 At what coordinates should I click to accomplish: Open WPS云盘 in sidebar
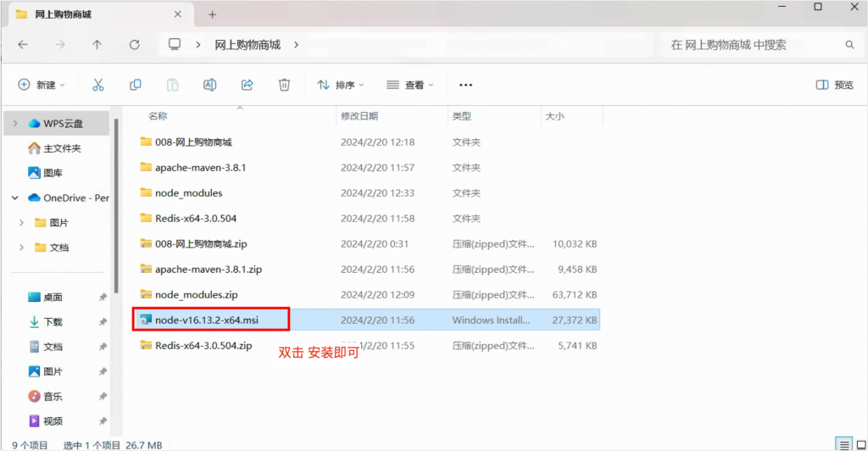tap(56, 124)
